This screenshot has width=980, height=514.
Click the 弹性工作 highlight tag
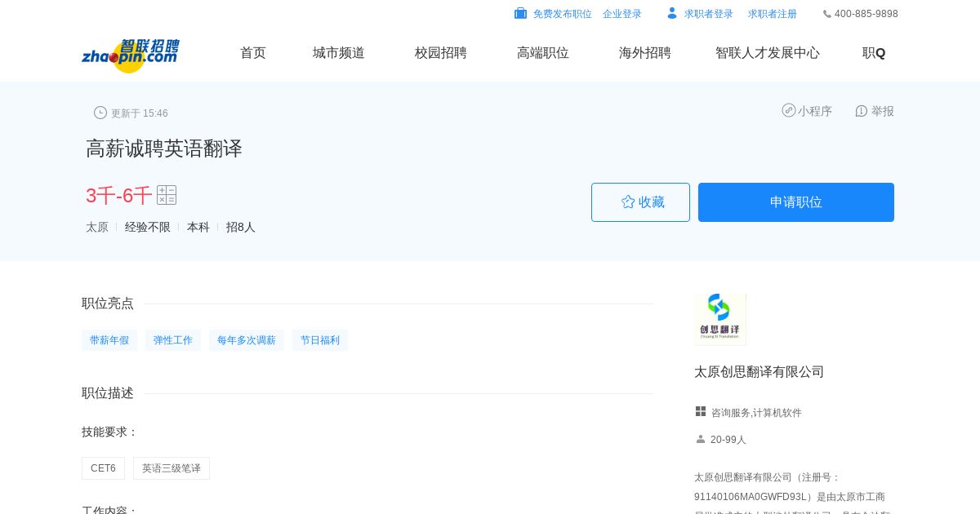click(x=173, y=340)
